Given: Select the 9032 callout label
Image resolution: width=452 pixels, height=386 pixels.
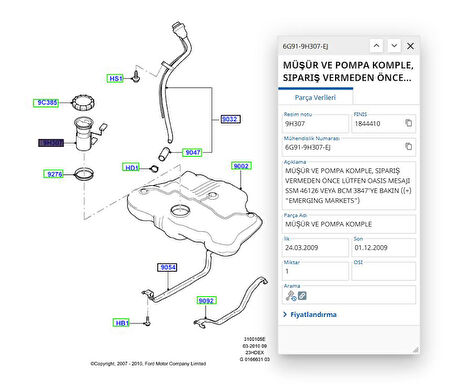Looking at the screenshot, I should click(231, 119).
